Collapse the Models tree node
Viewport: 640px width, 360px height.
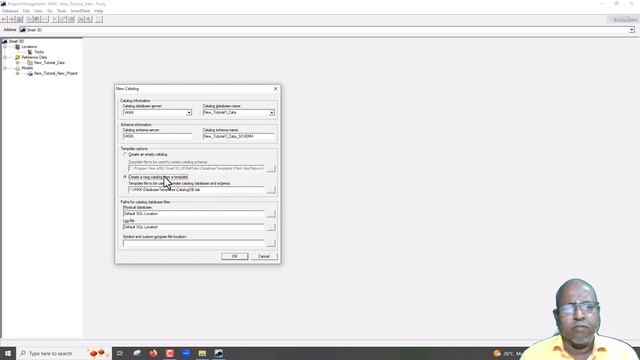pyautogui.click(x=5, y=68)
